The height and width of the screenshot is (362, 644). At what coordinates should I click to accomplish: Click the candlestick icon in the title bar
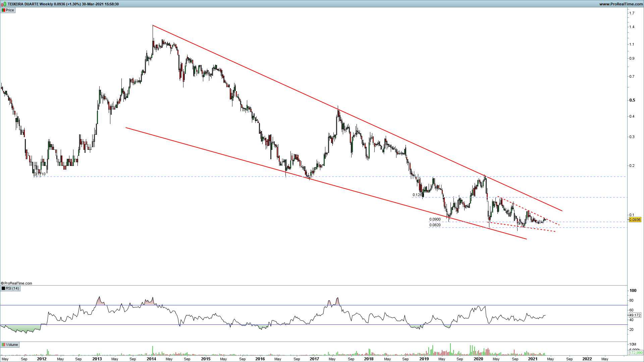(x=3, y=4)
